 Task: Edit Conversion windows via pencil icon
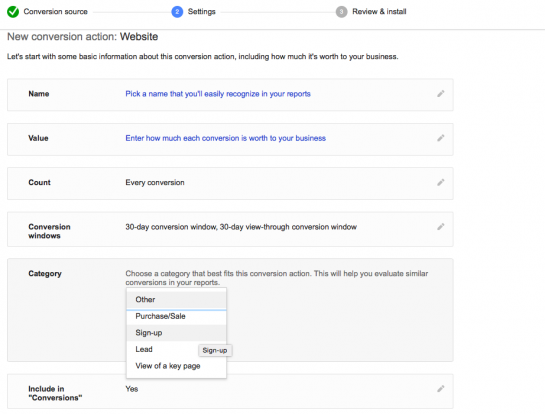tap(440, 227)
